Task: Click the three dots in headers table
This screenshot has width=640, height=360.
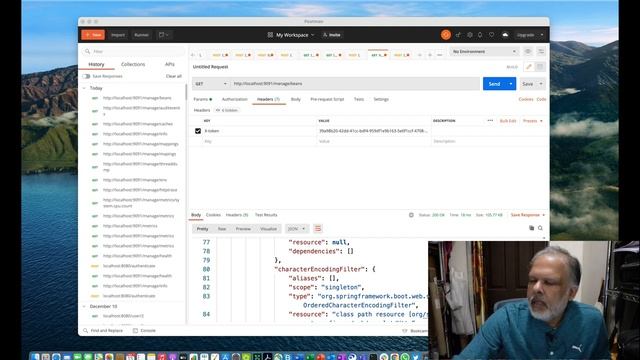Action: pyautogui.click(x=490, y=121)
